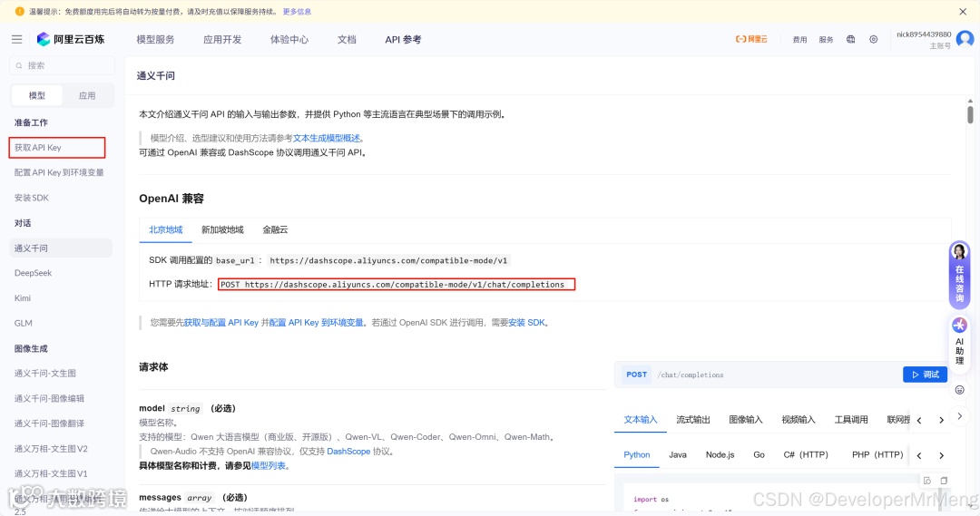Screen dimensions: 980x516
Task: Open 通义千问-文生图 sidebar item
Action: click(x=45, y=373)
